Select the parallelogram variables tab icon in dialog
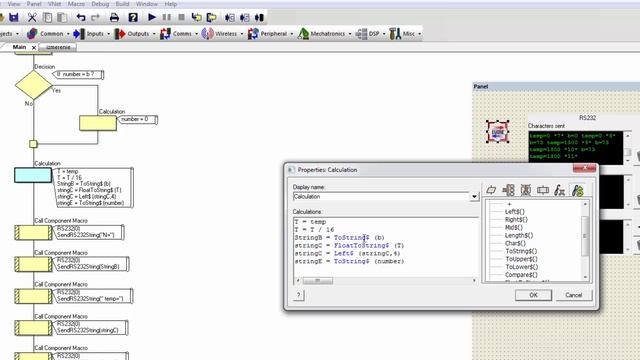640x360 pixels. [x=491, y=190]
